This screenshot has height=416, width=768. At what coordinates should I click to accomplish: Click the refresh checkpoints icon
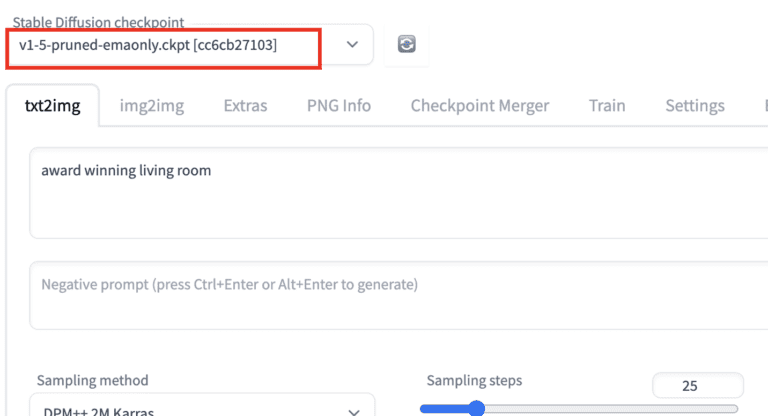(406, 44)
